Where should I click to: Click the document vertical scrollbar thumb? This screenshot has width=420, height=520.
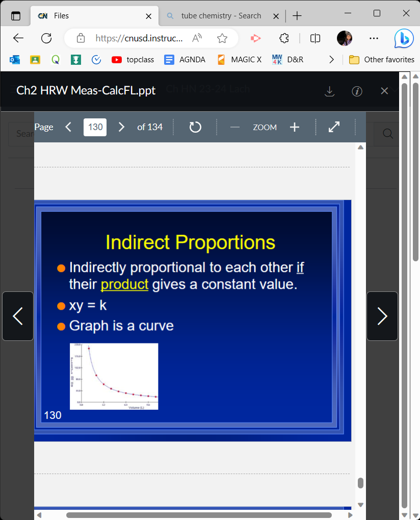[x=361, y=483]
